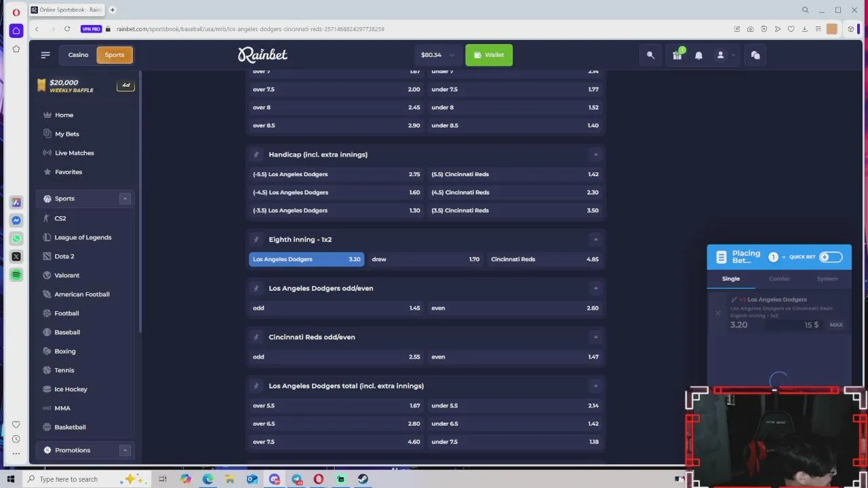Viewport: 868px width, 488px height.
Task: Open the rewards gift icon
Action: pyautogui.click(x=677, y=55)
